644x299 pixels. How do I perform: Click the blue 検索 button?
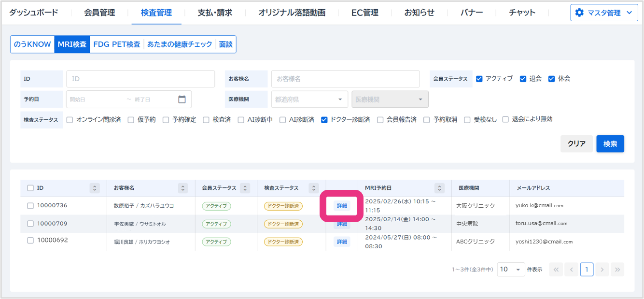[610, 144]
